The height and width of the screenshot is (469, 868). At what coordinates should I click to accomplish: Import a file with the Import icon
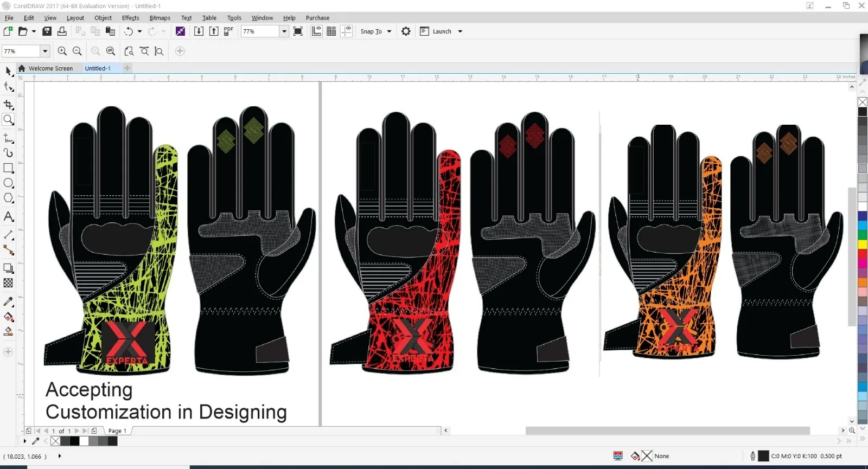[x=199, y=31]
